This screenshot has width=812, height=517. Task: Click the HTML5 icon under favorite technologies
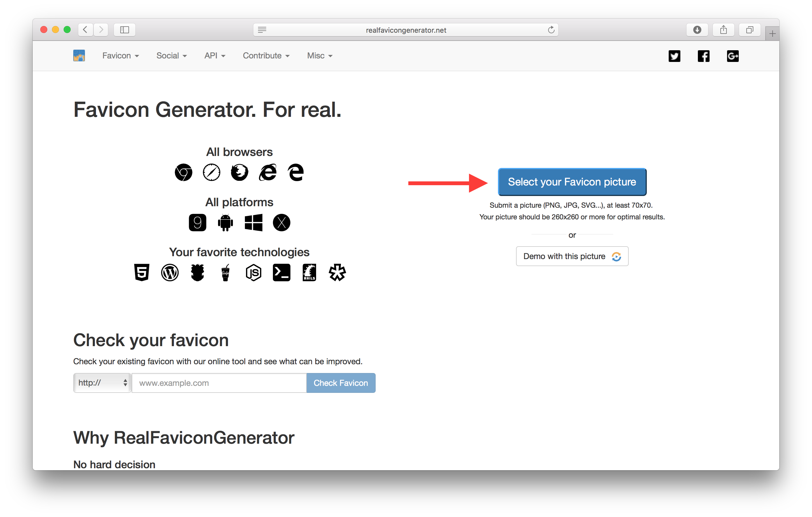142,273
